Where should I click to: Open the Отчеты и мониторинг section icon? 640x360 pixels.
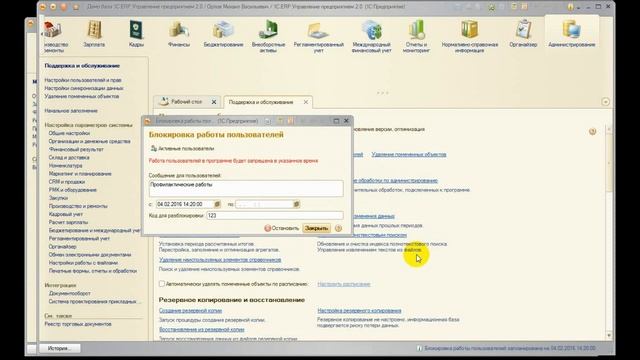tap(416, 36)
